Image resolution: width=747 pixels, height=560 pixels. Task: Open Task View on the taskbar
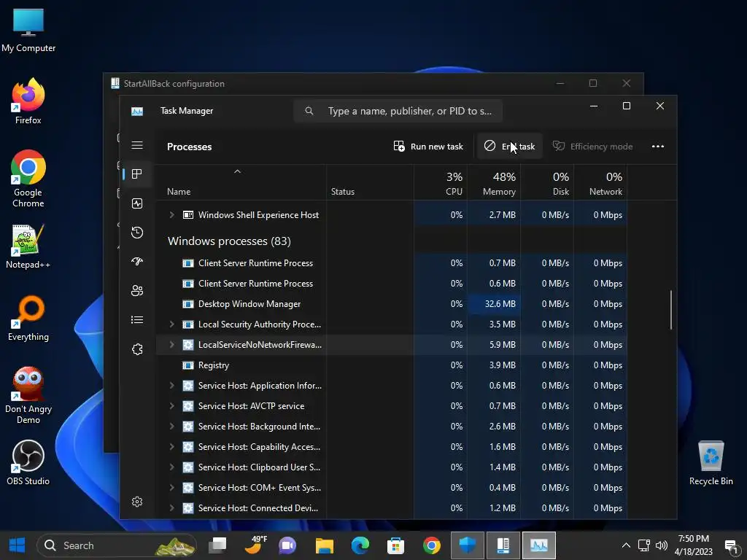217,545
